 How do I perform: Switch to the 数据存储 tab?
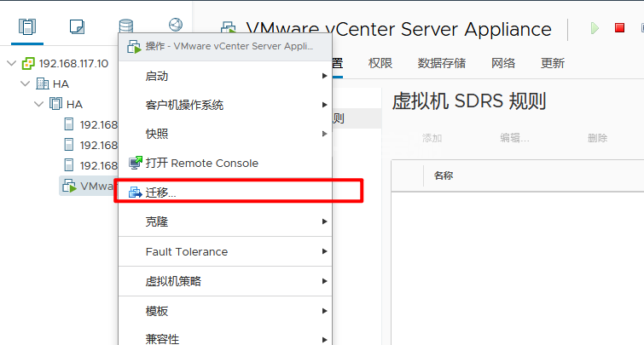[x=441, y=63]
